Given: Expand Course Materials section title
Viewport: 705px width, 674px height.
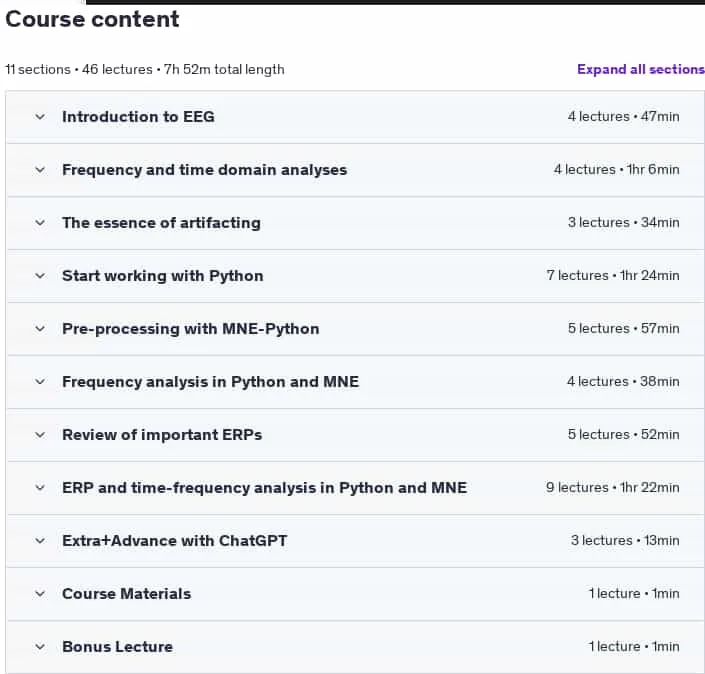Looking at the screenshot, I should click(x=126, y=594).
